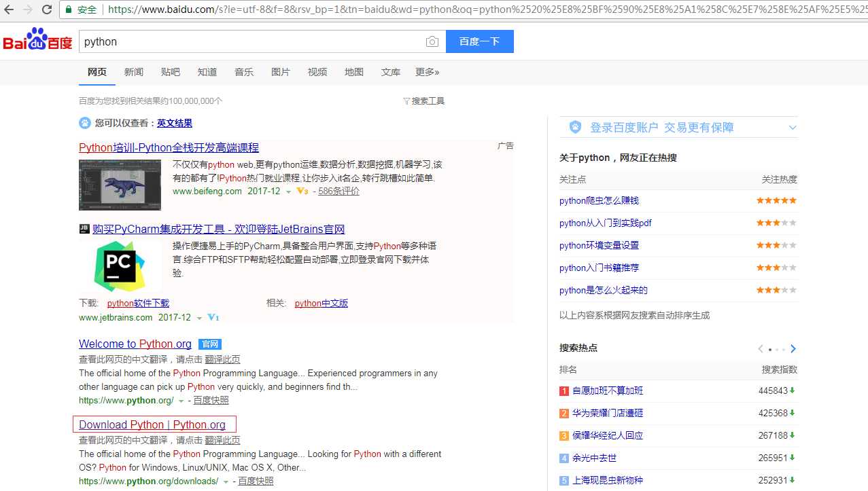
Task: Switch to the 知道 tab
Action: [207, 72]
